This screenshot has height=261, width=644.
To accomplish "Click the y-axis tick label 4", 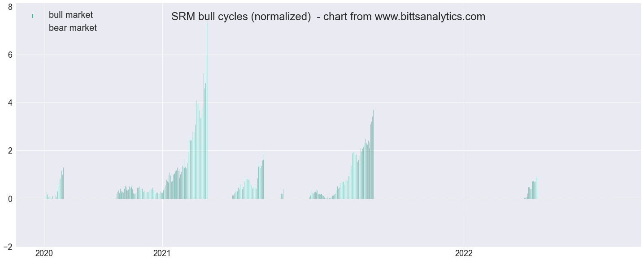I will pos(10,103).
